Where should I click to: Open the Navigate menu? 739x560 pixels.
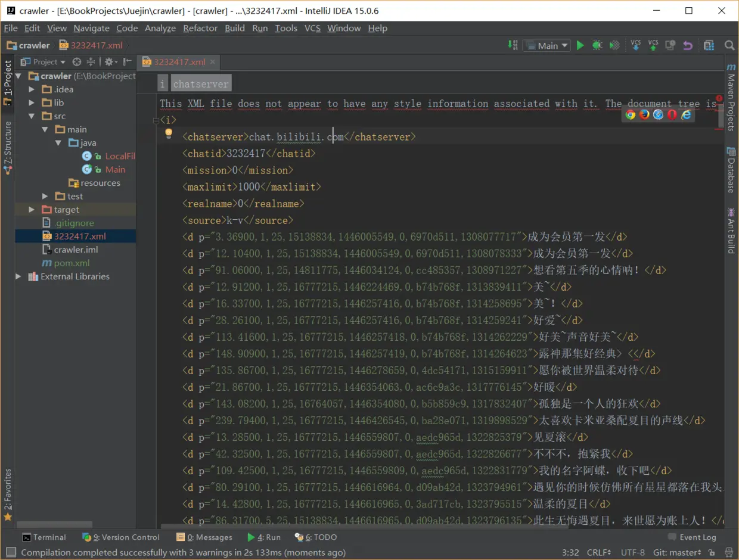91,28
